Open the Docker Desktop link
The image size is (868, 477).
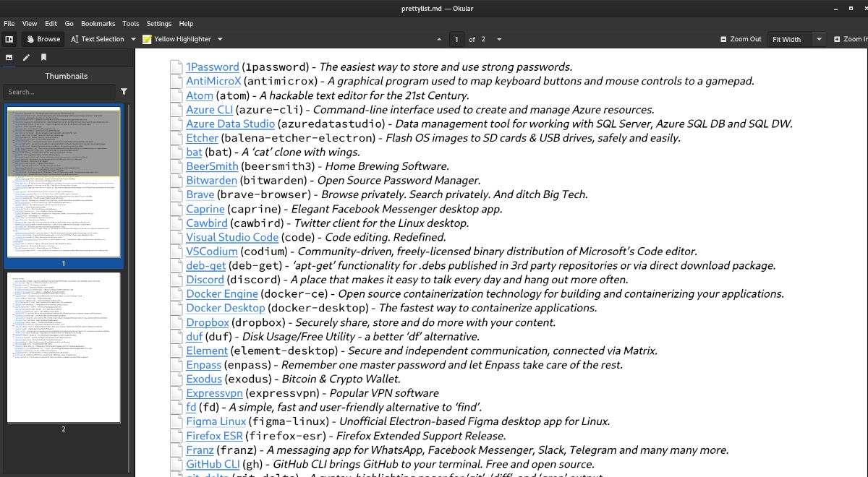(226, 308)
